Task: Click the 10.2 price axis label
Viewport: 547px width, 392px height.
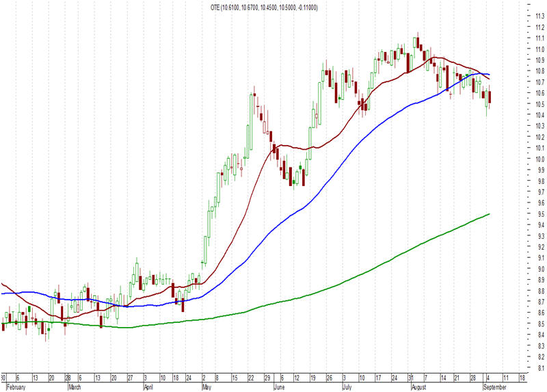Action: coord(540,137)
